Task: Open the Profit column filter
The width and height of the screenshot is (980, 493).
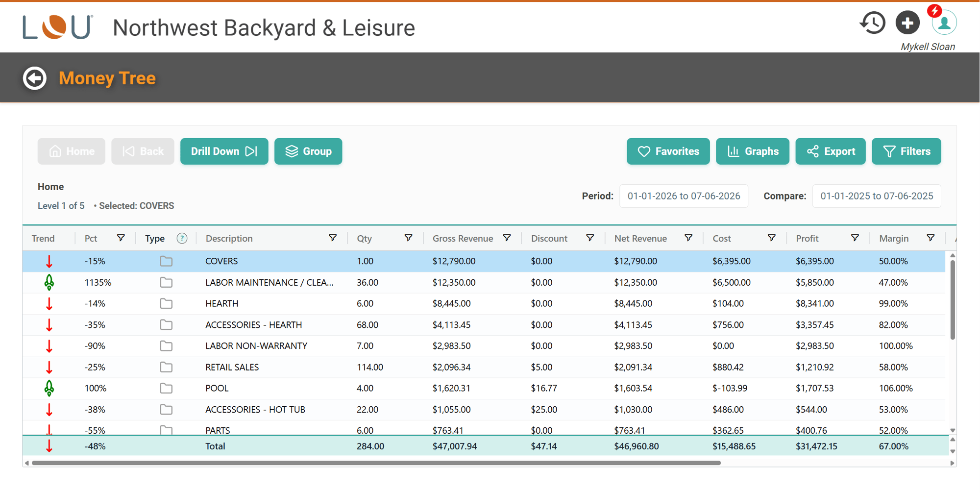Action: pyautogui.click(x=855, y=238)
